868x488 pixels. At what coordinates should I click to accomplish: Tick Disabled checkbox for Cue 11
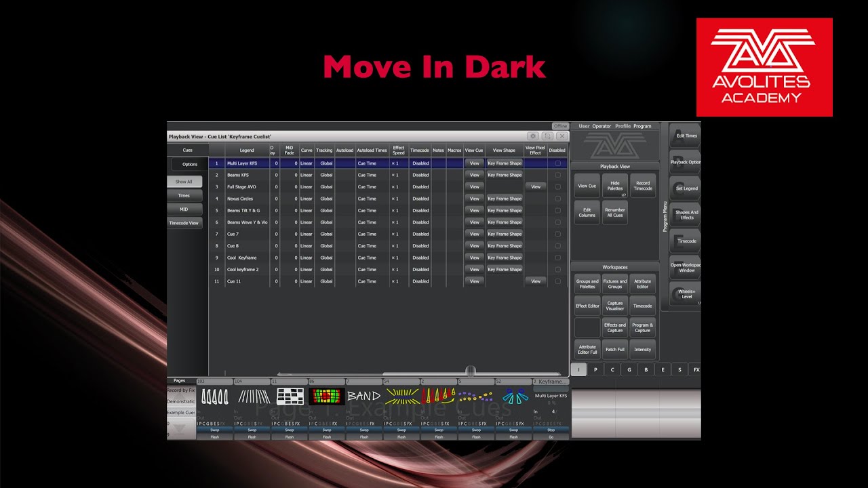tap(558, 281)
